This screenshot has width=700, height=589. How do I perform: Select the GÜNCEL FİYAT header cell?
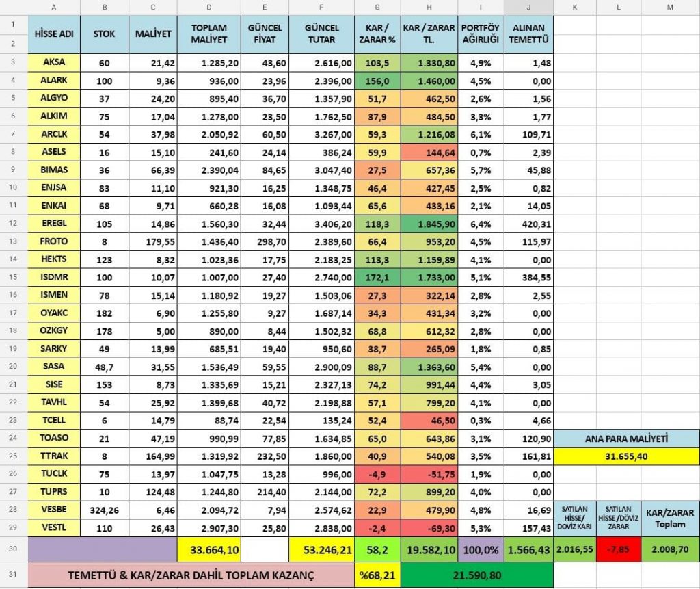(265, 34)
